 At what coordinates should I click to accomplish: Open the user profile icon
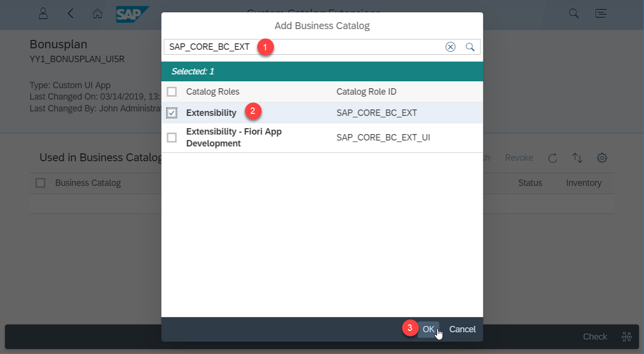(x=43, y=13)
